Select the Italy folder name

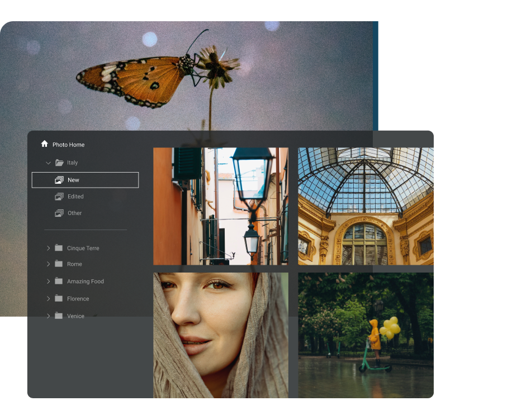click(72, 163)
